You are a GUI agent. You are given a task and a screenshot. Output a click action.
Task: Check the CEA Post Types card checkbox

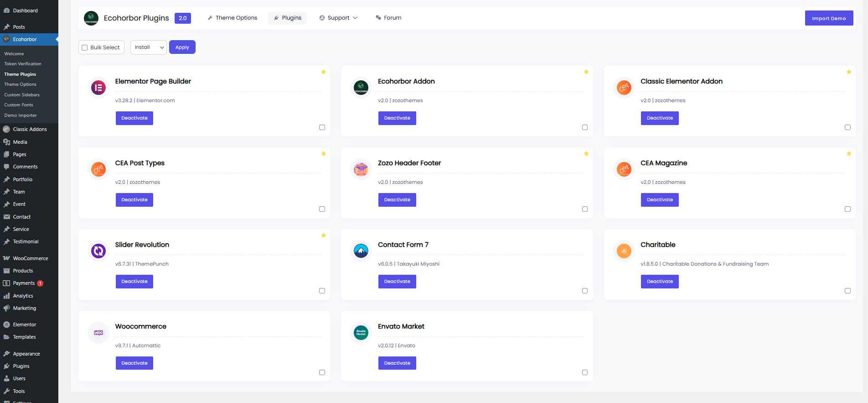click(x=322, y=209)
